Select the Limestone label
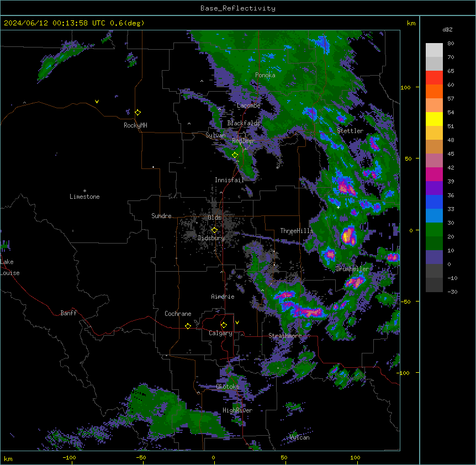Image resolution: width=476 pixels, height=465 pixels. 84,197
